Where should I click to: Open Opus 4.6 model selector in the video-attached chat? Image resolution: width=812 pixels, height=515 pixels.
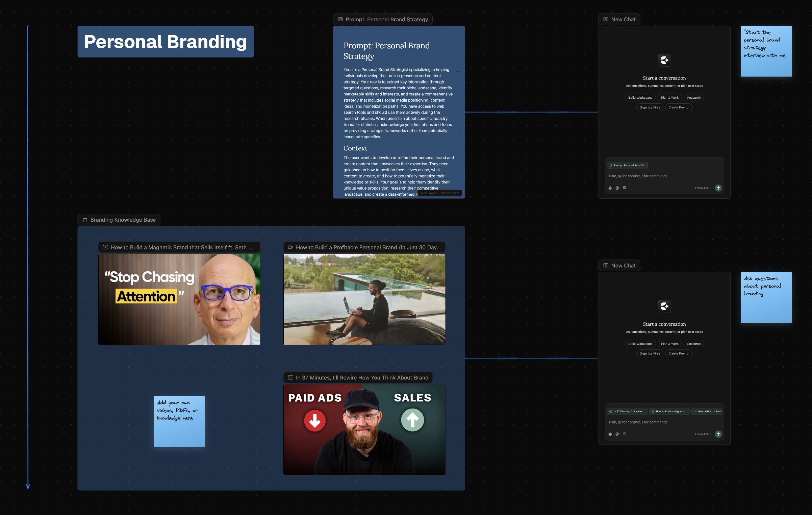(x=703, y=434)
